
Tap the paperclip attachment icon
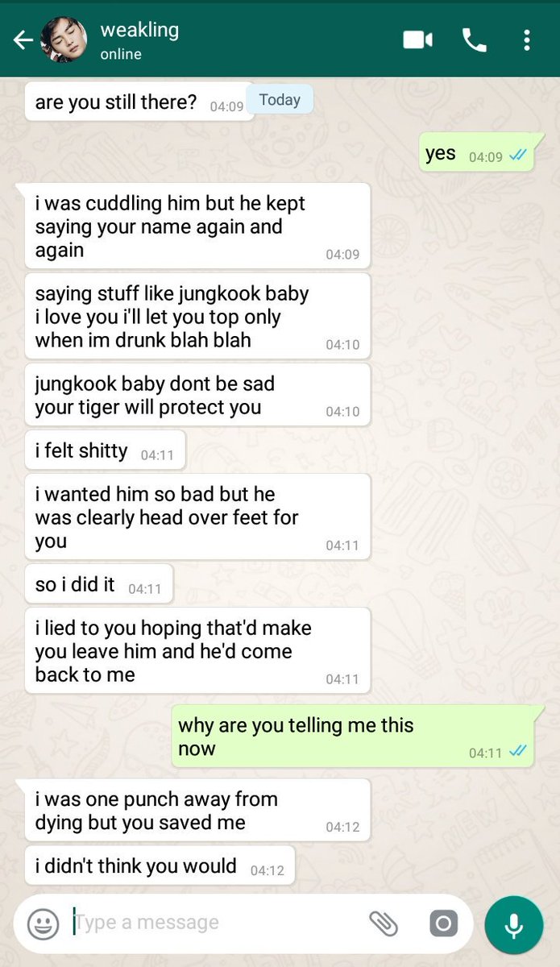point(383,923)
